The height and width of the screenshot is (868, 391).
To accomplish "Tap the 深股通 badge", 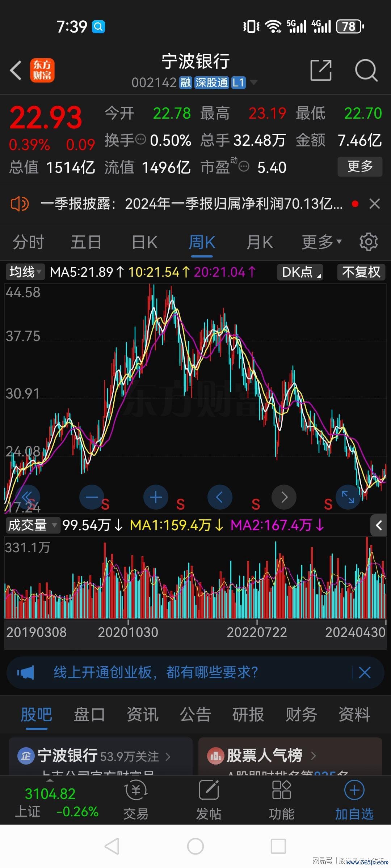I will (211, 83).
